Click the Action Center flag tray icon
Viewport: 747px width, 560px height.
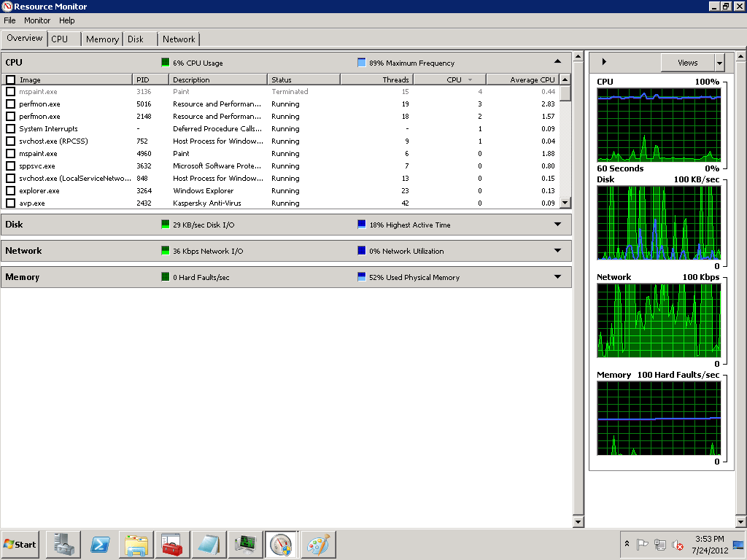pyautogui.click(x=643, y=544)
